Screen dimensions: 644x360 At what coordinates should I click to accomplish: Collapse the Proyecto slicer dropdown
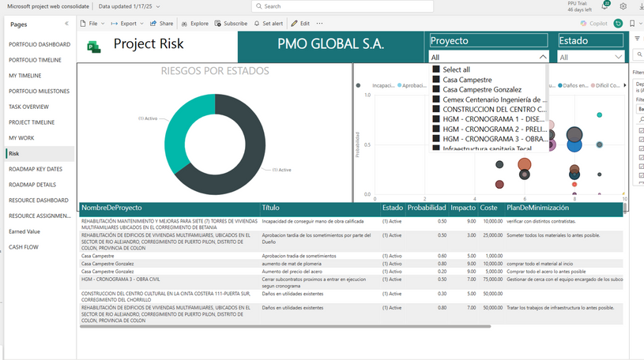pyautogui.click(x=543, y=57)
